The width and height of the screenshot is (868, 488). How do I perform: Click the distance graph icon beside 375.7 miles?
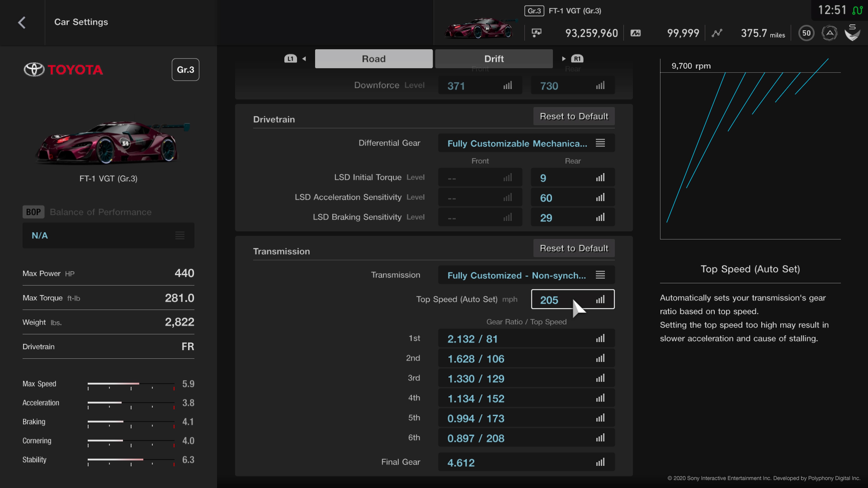(x=717, y=33)
